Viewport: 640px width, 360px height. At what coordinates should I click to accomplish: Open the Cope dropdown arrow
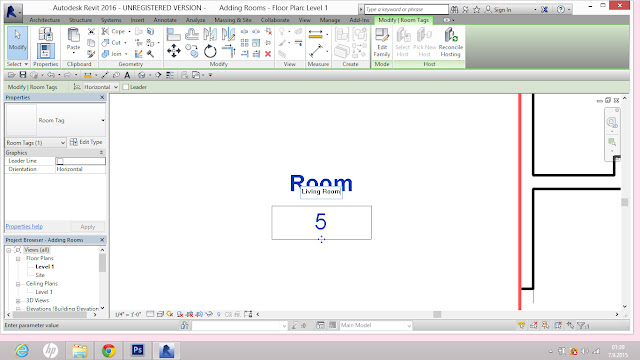(129, 31)
